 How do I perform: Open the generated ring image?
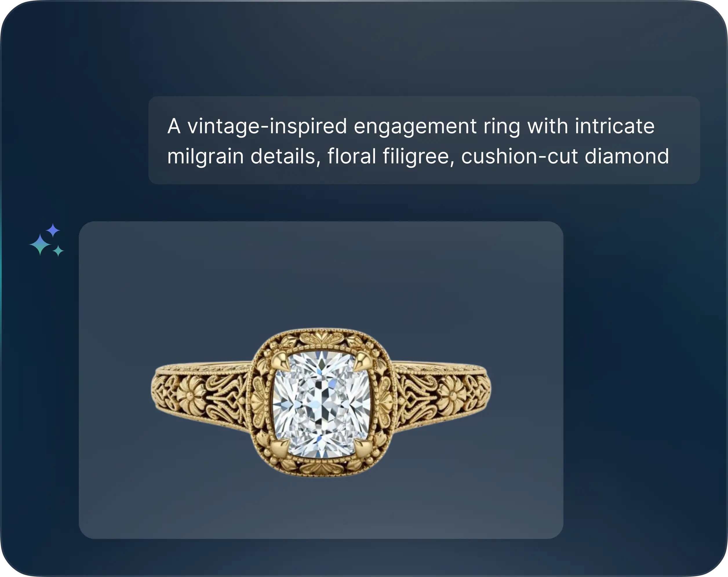tap(321, 380)
